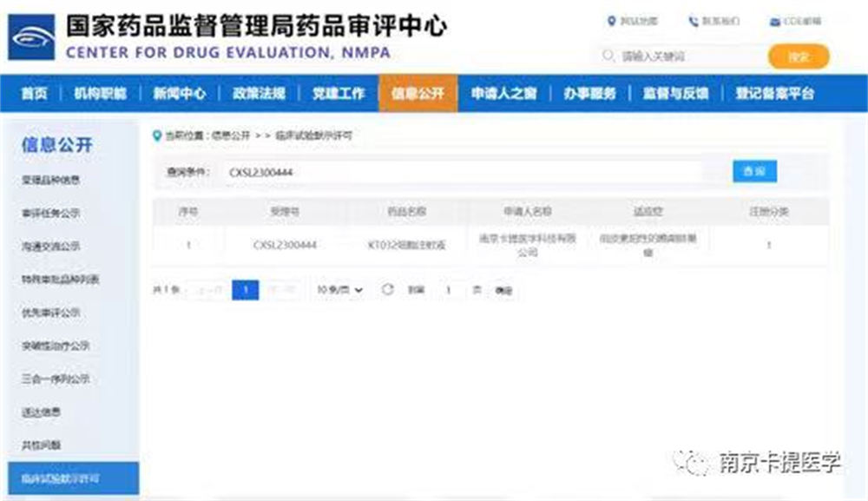Open 审评任务公示 in sidebar
The height and width of the screenshot is (501, 868).
(51, 213)
